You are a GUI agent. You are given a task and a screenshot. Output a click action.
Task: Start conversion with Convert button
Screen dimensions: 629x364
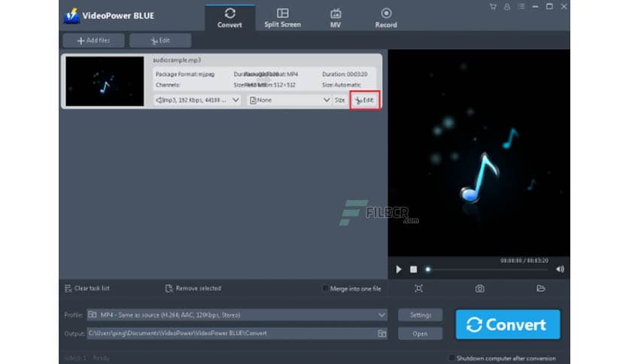click(x=508, y=324)
